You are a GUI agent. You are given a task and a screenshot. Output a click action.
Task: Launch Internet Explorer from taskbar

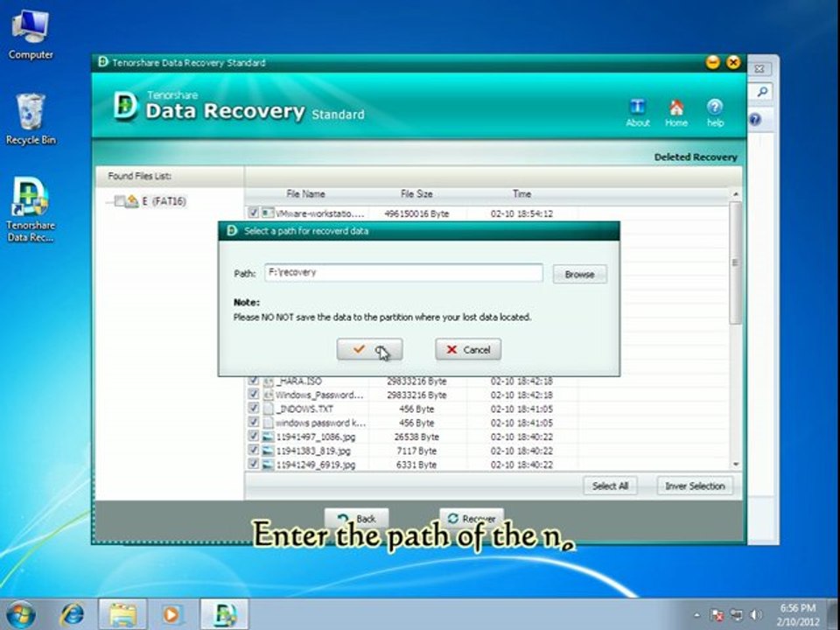pos(71,614)
